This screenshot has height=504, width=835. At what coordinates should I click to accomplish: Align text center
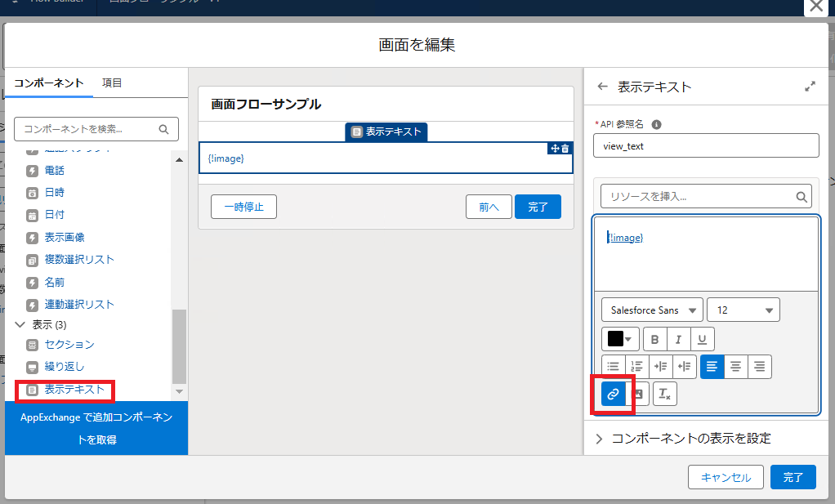point(736,366)
